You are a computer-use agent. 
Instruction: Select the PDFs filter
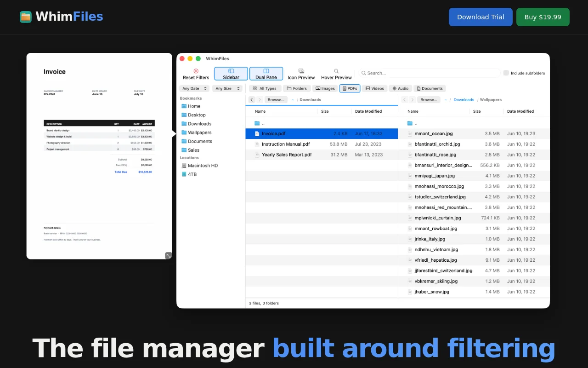350,88
